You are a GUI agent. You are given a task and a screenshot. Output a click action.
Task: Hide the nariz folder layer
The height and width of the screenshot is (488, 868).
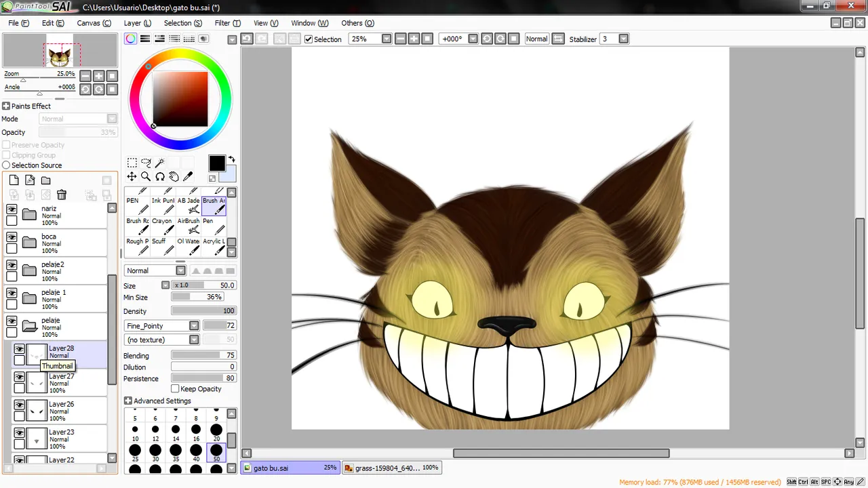pos(12,210)
